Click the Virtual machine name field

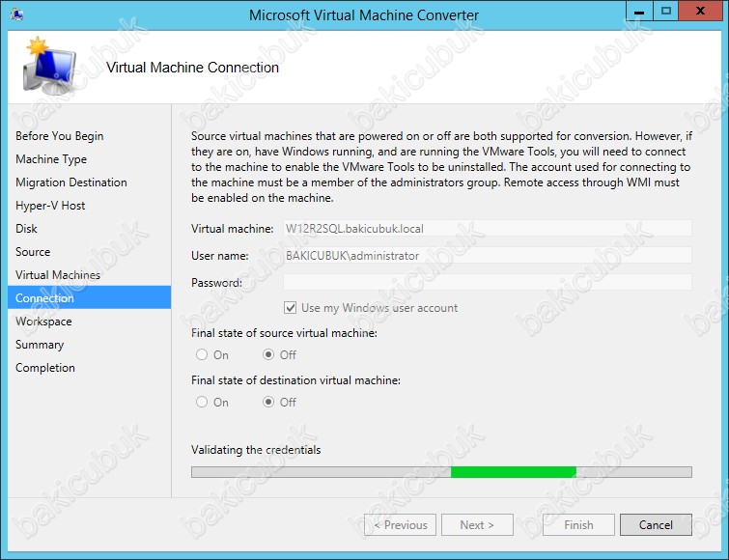pyautogui.click(x=488, y=228)
